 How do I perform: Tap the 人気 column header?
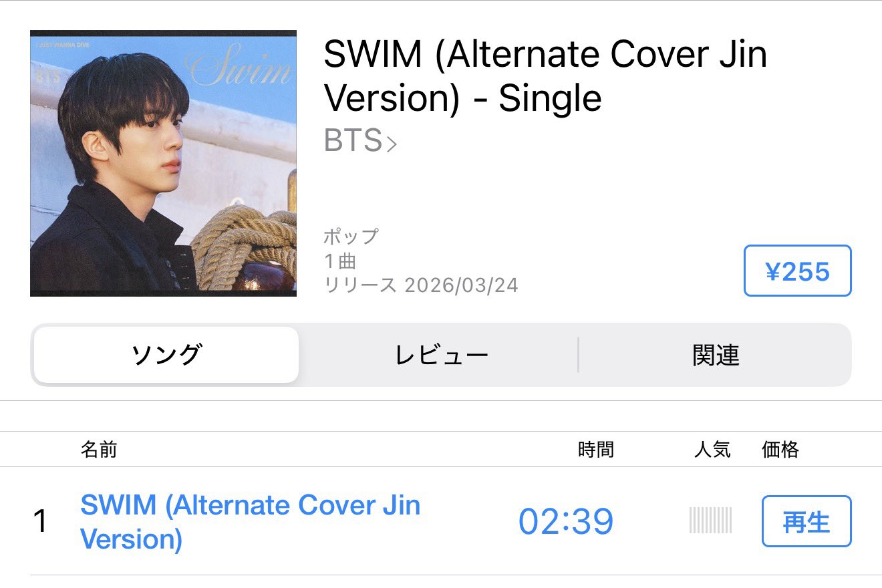(x=713, y=450)
